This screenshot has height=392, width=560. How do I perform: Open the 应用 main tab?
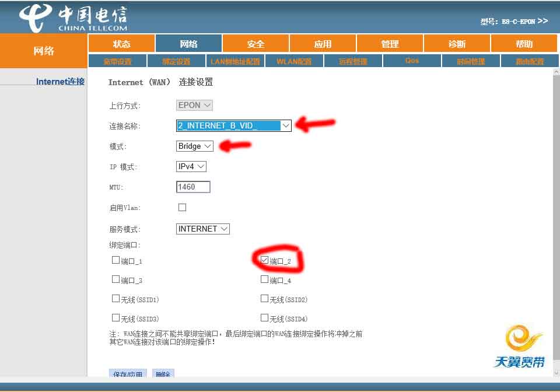click(323, 44)
